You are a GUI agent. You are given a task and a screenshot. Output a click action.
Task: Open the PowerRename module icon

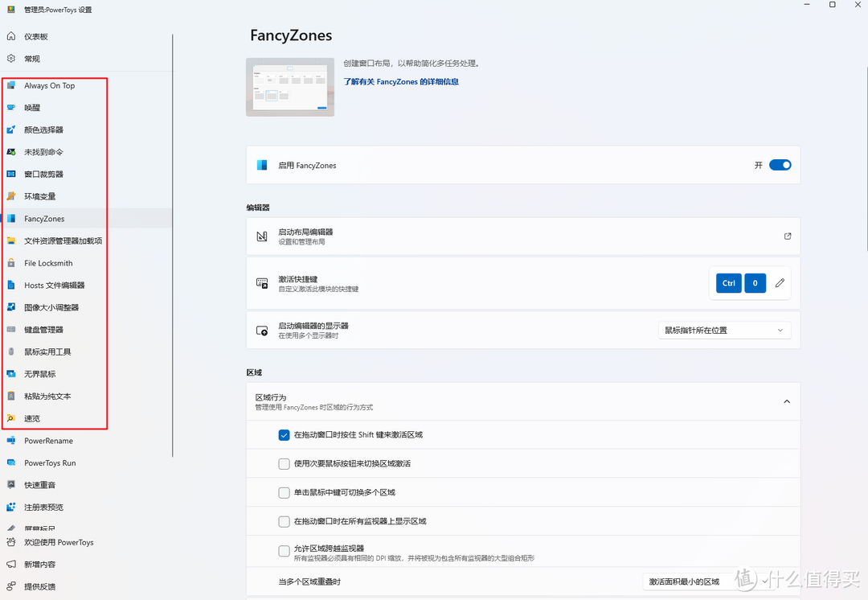click(11, 441)
